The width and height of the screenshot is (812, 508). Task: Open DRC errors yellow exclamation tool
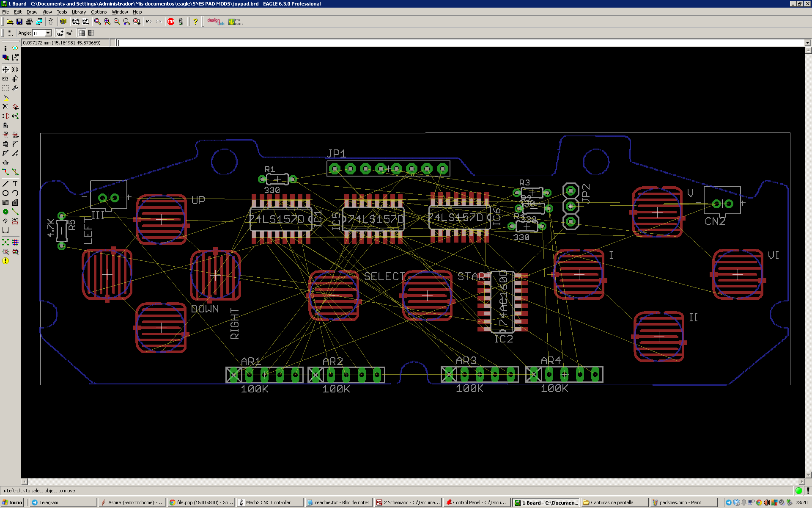(5, 261)
